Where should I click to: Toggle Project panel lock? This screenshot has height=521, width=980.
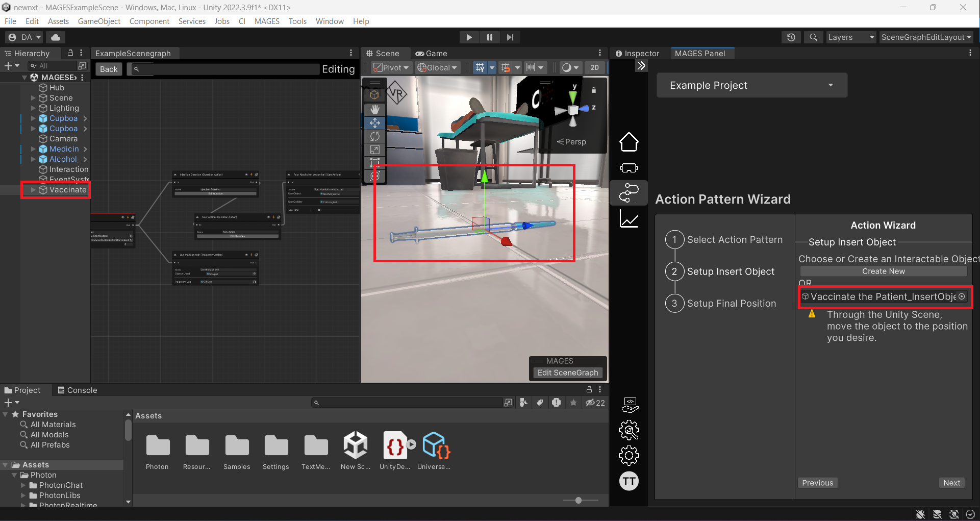pyautogui.click(x=589, y=389)
